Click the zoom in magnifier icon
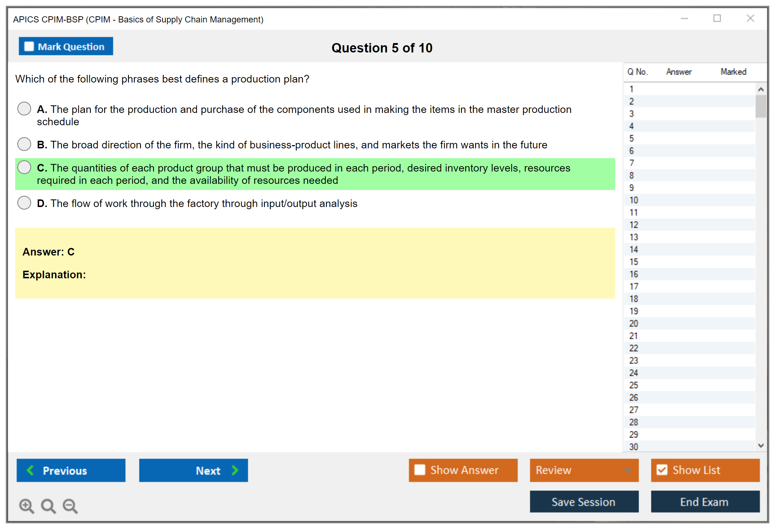Viewport: 778px width, 532px height. click(x=26, y=506)
